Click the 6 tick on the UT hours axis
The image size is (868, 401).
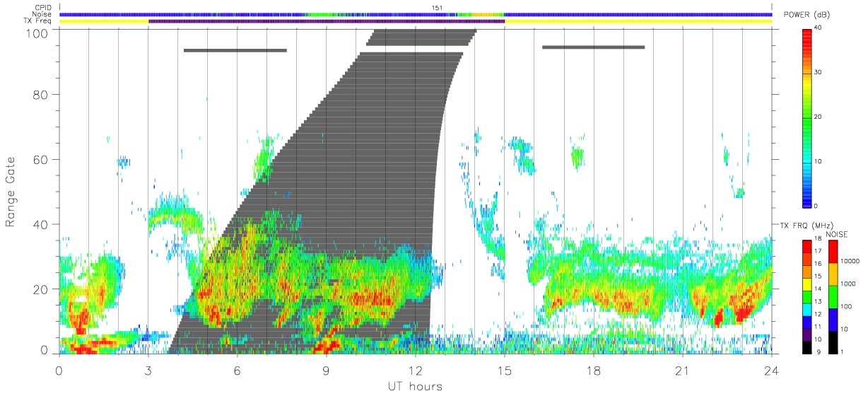237,370
